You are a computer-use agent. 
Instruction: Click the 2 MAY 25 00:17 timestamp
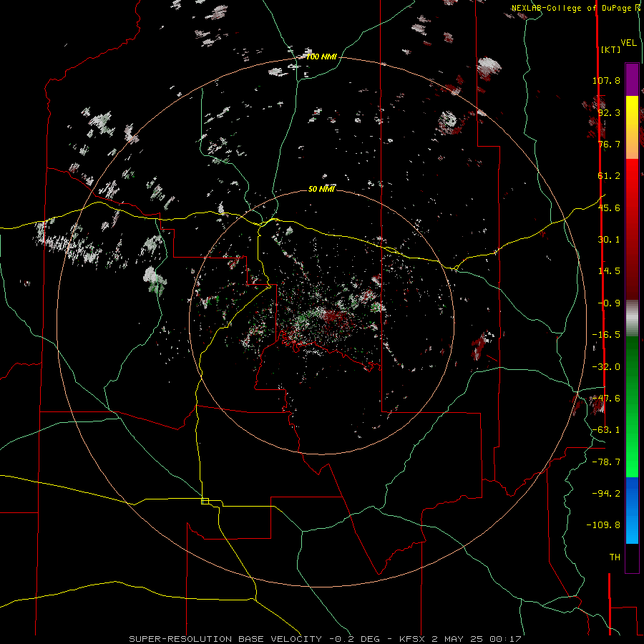[477, 639]
